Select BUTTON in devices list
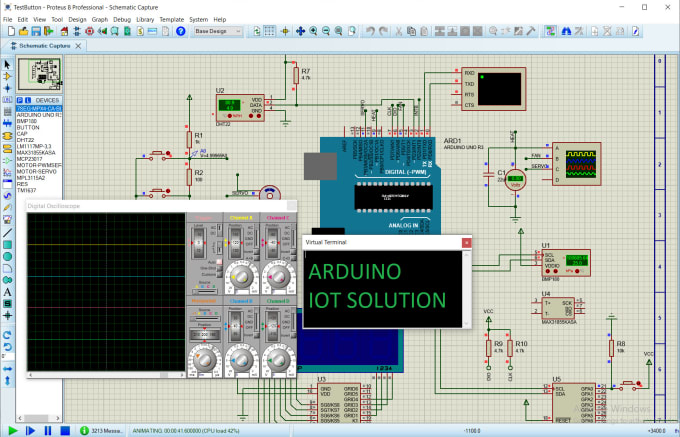The height and width of the screenshot is (437, 680). pyautogui.click(x=39, y=127)
